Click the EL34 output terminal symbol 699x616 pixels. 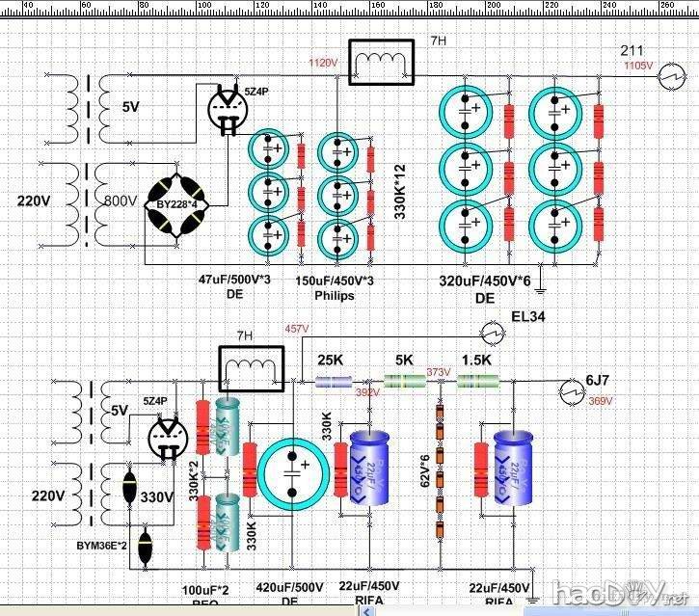pos(493,335)
